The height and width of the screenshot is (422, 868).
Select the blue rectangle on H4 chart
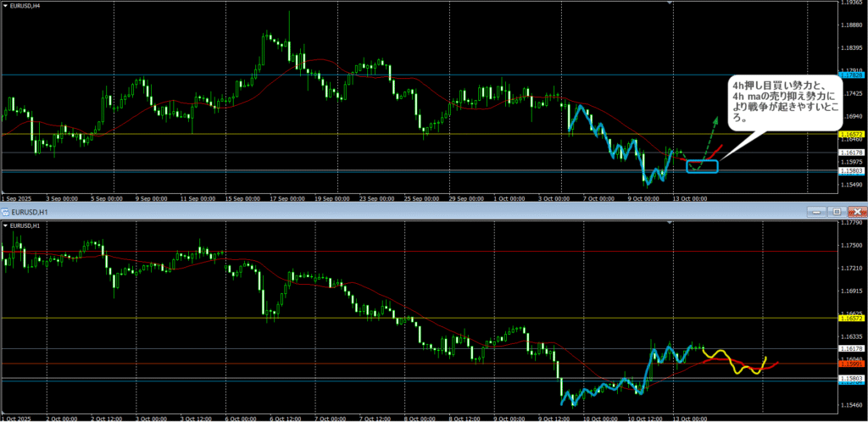703,167
